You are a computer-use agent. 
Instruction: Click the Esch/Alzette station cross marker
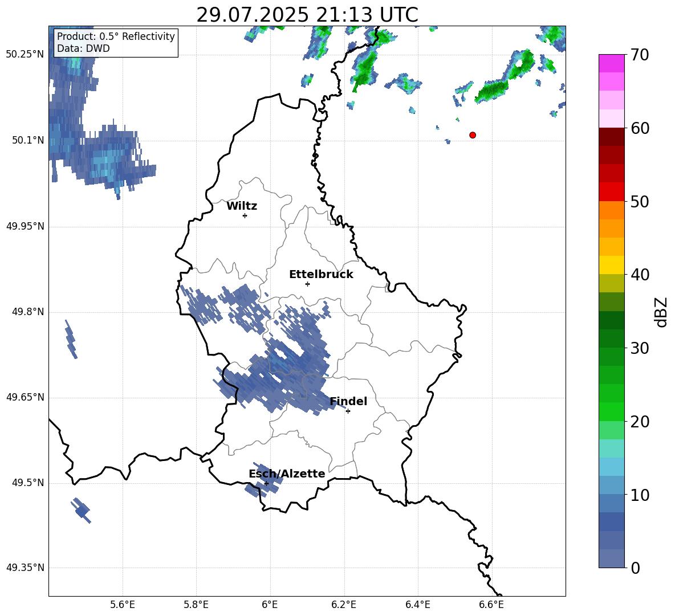266,483
